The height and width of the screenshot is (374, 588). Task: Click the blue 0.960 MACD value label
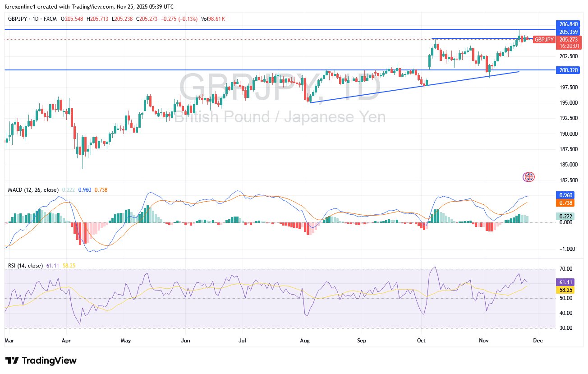pyautogui.click(x=565, y=195)
